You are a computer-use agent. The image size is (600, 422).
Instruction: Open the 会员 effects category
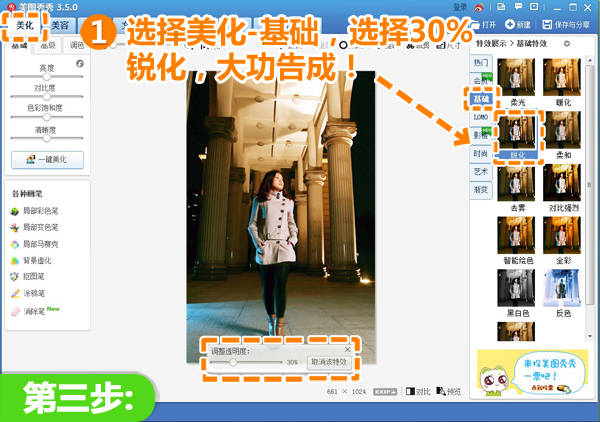(481, 80)
